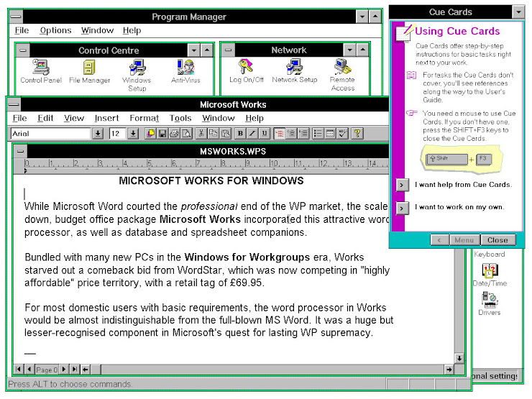Run the spelling checker toolbar icon
Screen dimensions: 532x399
(342, 133)
